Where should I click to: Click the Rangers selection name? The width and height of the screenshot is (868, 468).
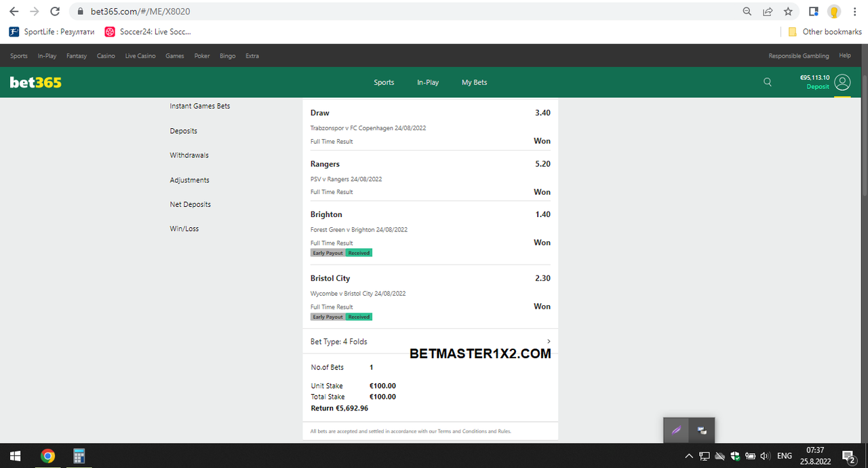(325, 164)
